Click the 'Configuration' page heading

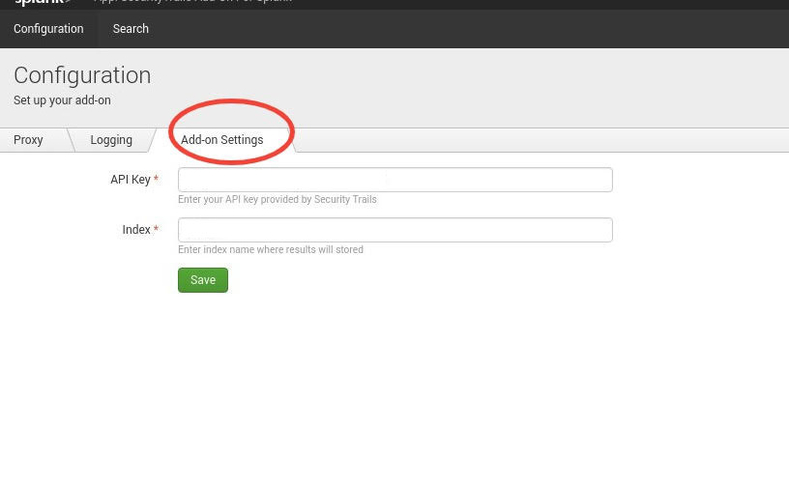(82, 75)
